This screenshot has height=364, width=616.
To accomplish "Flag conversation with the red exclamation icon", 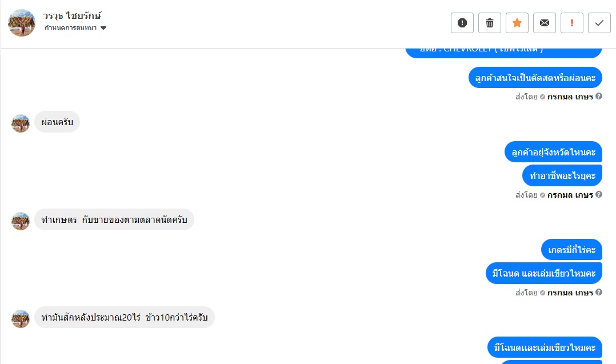I will click(572, 23).
